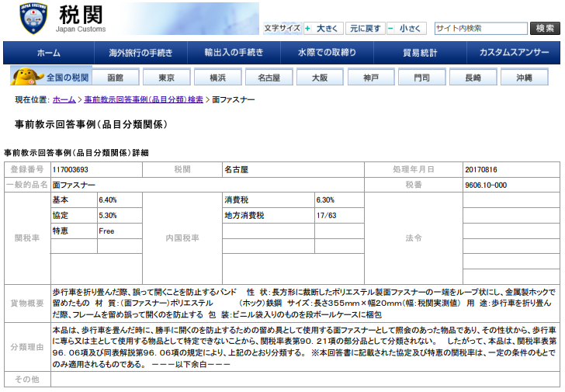The width and height of the screenshot is (565, 392).
Task: Click registration number 117003693
Action: coord(71,170)
